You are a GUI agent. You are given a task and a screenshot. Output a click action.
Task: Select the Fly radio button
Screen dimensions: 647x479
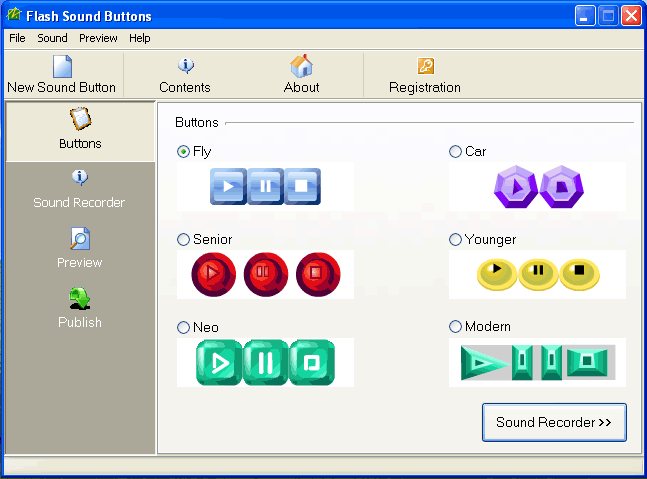(x=183, y=152)
